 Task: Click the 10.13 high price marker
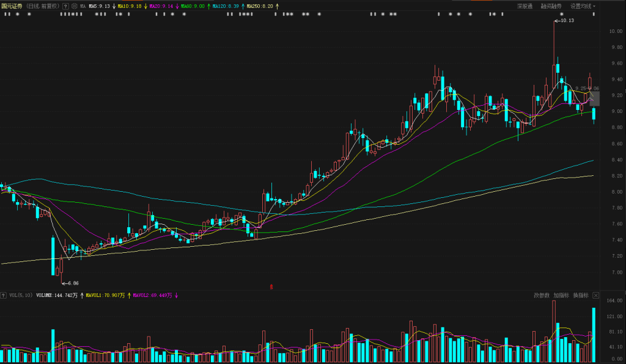[566, 21]
